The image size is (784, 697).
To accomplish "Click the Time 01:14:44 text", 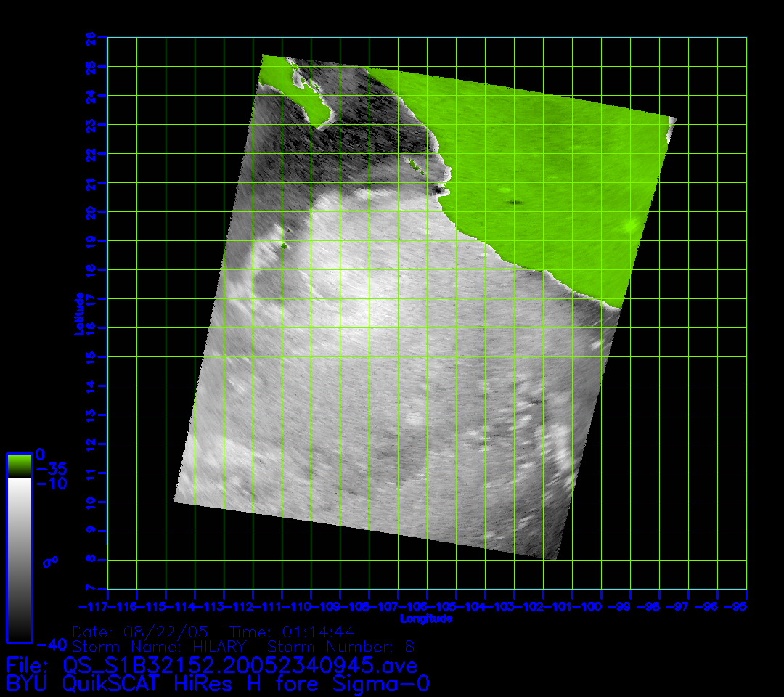I will pos(292,632).
